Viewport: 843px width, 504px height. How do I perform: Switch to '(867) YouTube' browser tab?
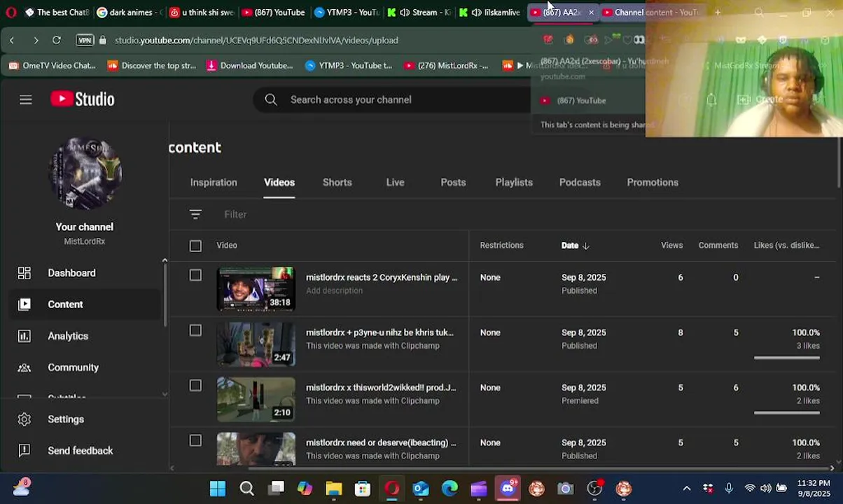tap(272, 12)
